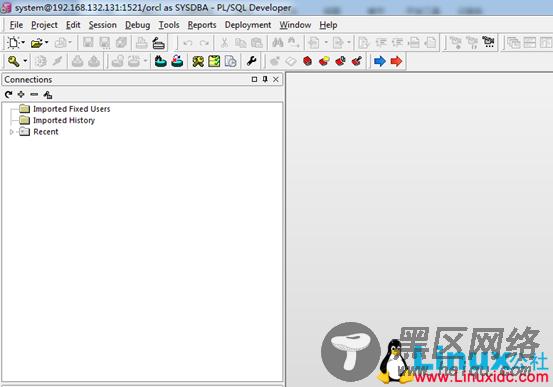Viewport: 553px width, 387px height.
Task: Click the Tile Horizontally windows icon
Action: tap(529, 43)
